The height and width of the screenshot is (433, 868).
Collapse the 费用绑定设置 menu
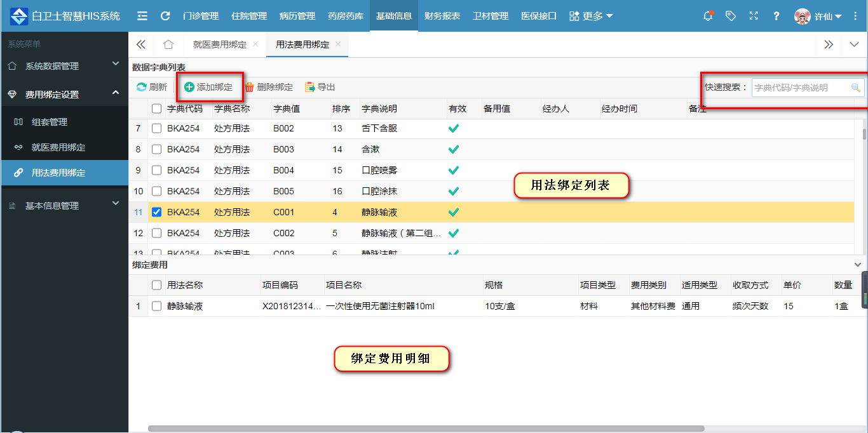(64, 94)
